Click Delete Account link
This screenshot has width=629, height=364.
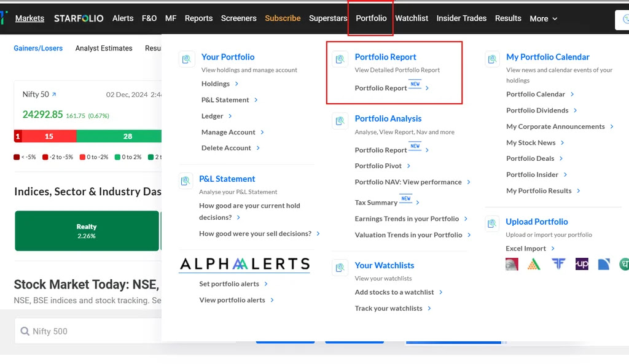(226, 148)
